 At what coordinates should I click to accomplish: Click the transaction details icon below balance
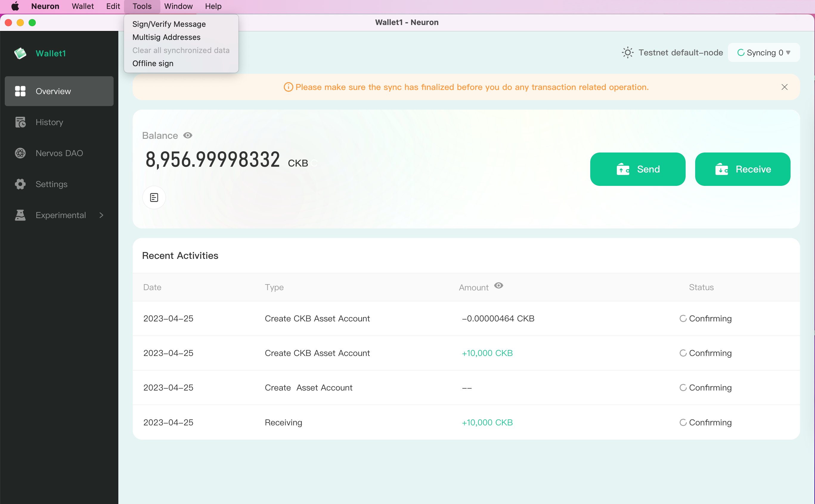pyautogui.click(x=154, y=197)
